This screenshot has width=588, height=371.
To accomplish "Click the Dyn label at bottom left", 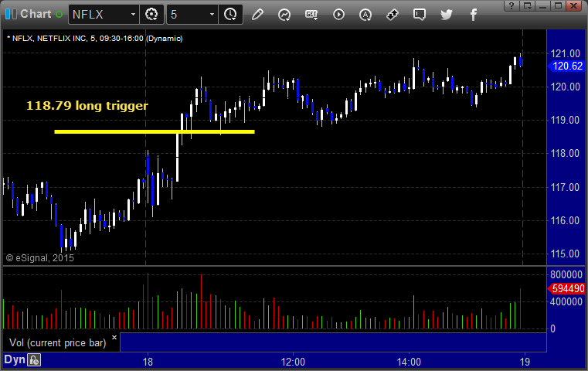I will point(15,359).
